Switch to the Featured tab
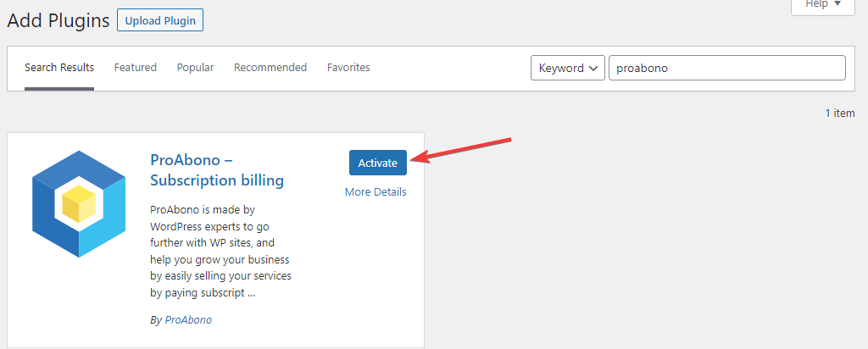The width and height of the screenshot is (868, 349). [x=135, y=68]
